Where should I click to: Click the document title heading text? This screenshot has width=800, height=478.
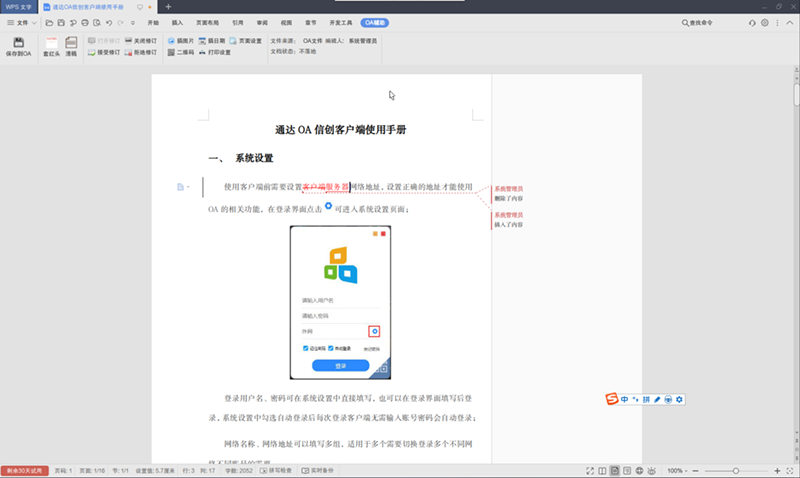(340, 130)
